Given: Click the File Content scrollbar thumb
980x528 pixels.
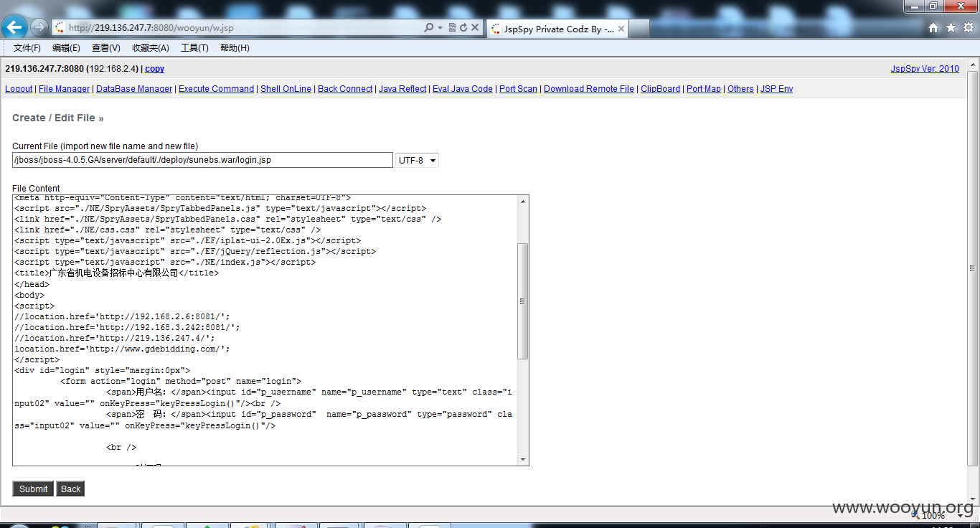Looking at the screenshot, I should click(x=523, y=301).
